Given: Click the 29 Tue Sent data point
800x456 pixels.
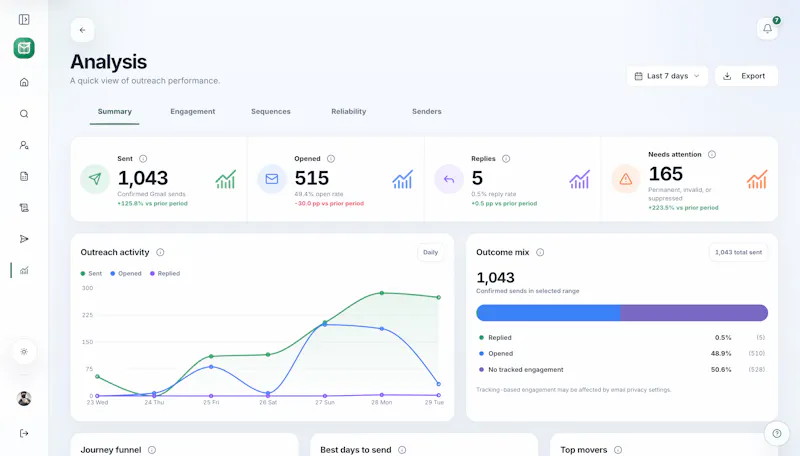Looking at the screenshot, I should [438, 297].
